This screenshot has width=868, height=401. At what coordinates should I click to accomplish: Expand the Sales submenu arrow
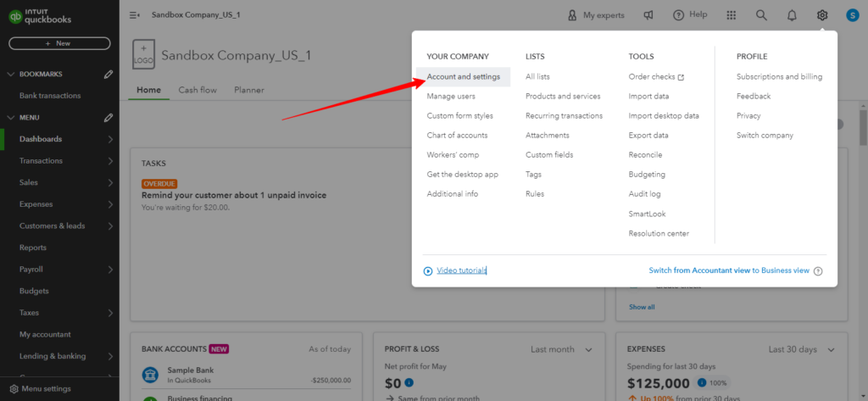tap(110, 183)
